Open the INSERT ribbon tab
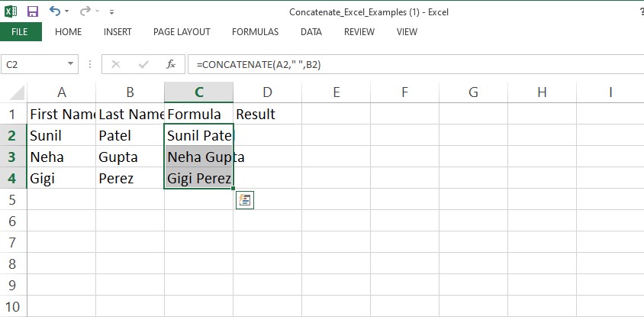 coord(118,32)
